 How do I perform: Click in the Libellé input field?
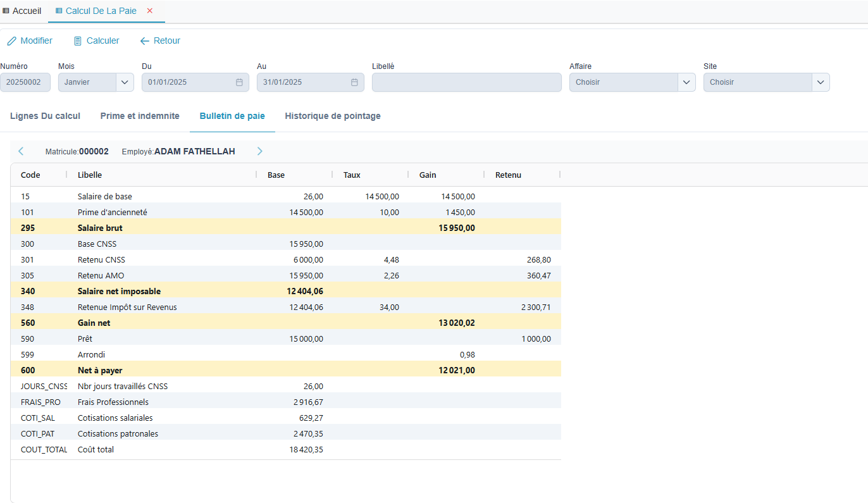pos(466,82)
